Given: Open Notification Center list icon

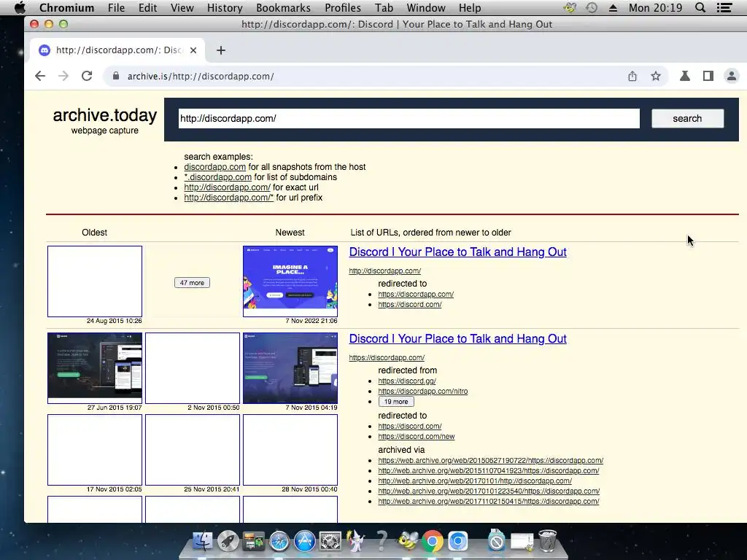Looking at the screenshot, I should (x=724, y=7).
